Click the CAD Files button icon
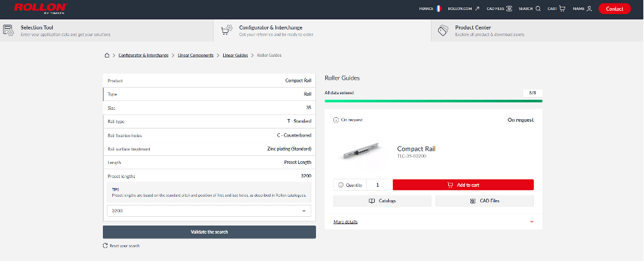This screenshot has height=261, width=644. [473, 201]
